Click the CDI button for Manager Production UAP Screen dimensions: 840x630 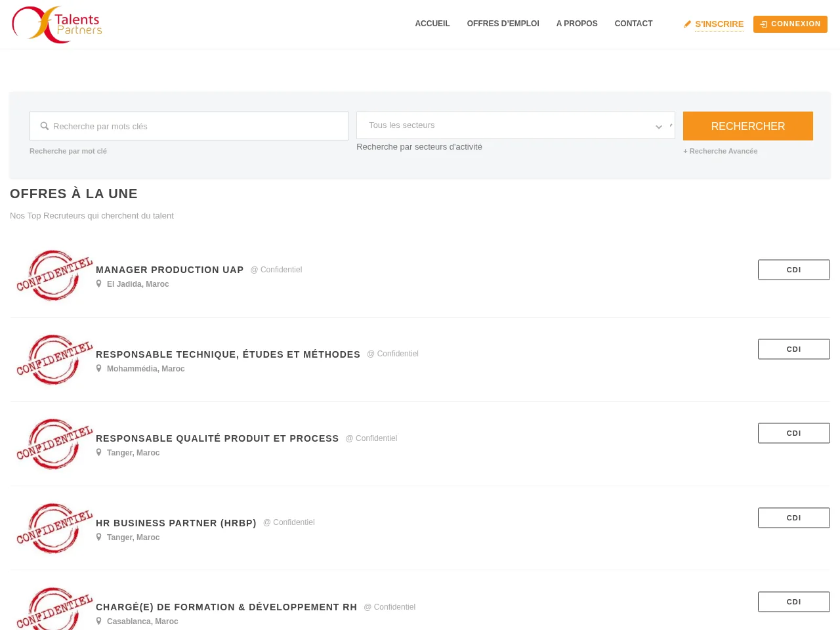point(794,270)
